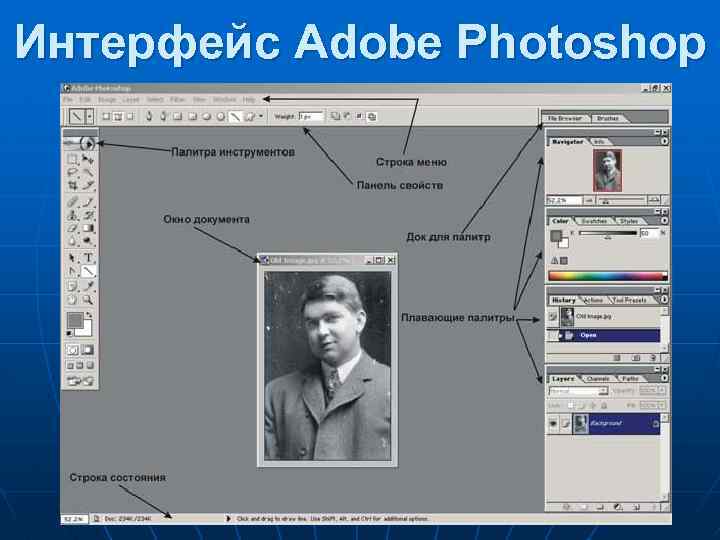Select Full Screen Mode with menu bar

[80, 366]
